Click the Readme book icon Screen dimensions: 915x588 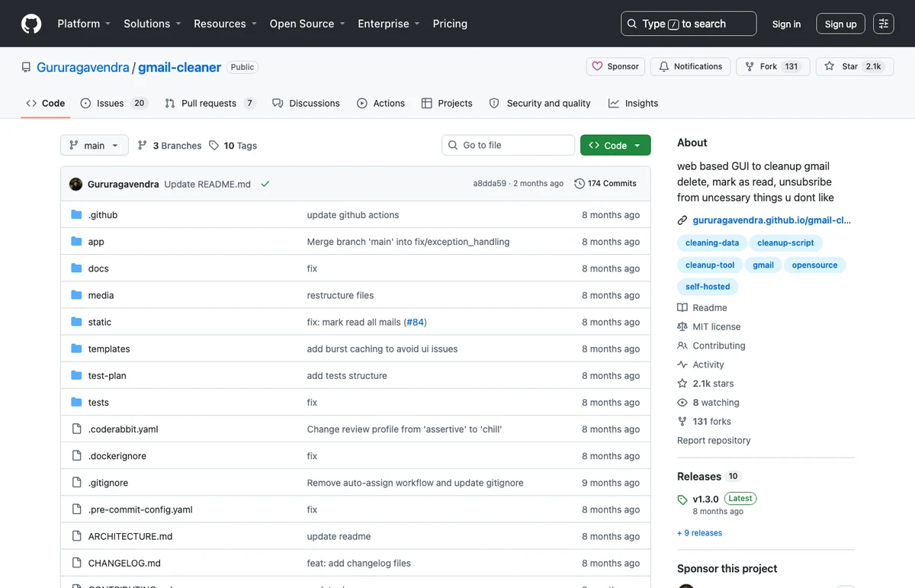(x=682, y=307)
